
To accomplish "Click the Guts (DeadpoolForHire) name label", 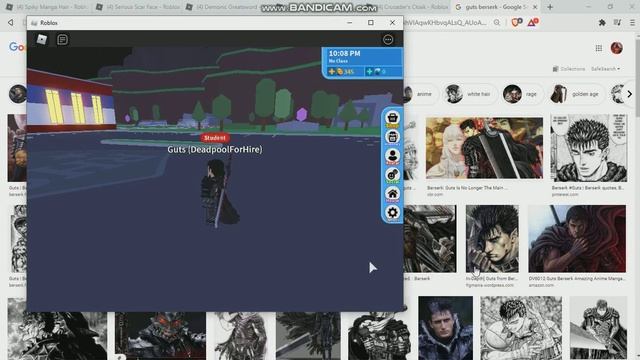I will (215, 149).
